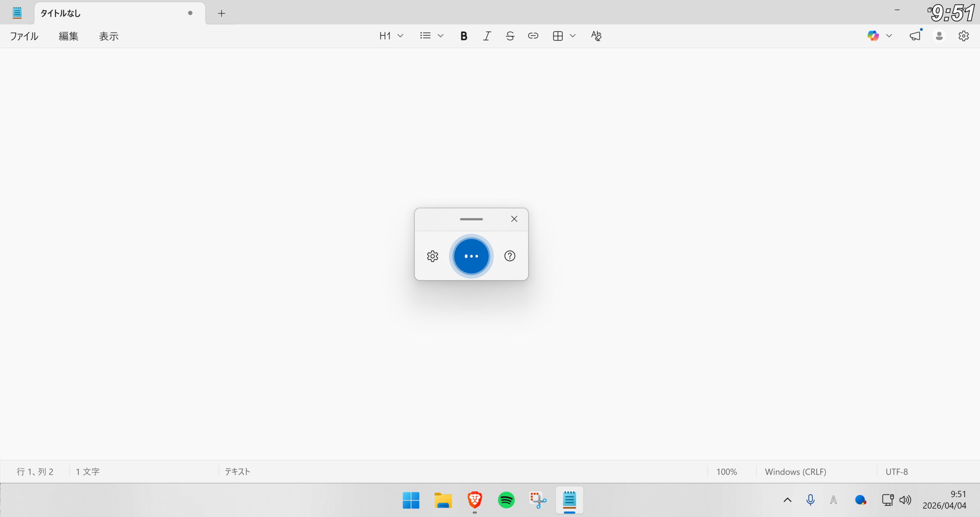Expand the H1 heading dropdown
The image size is (980, 517).
[400, 36]
